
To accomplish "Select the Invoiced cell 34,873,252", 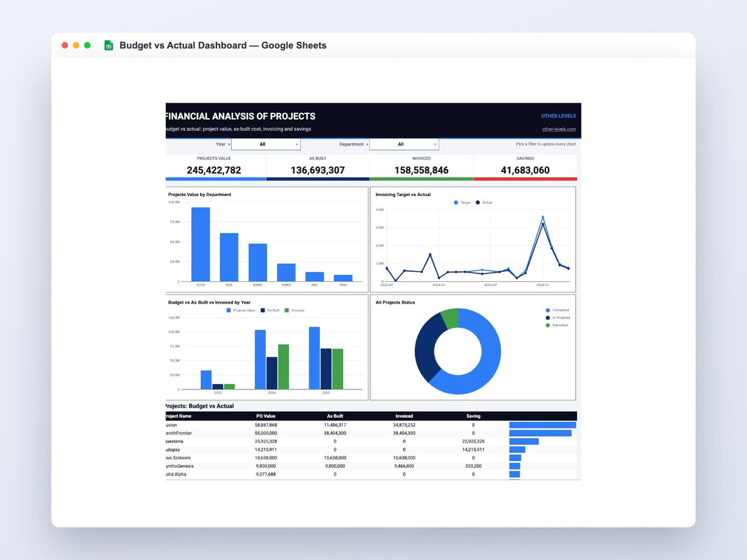I will click(x=404, y=425).
